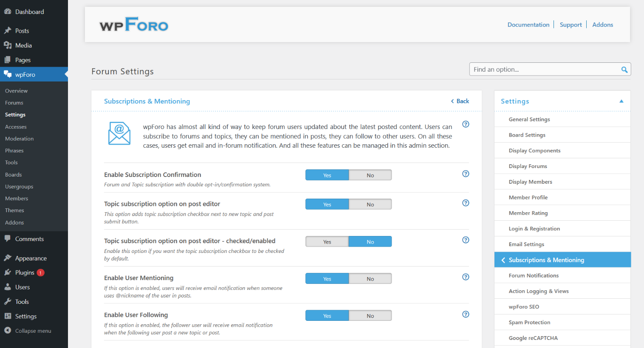Open the wpForo Documentation link

click(x=528, y=24)
